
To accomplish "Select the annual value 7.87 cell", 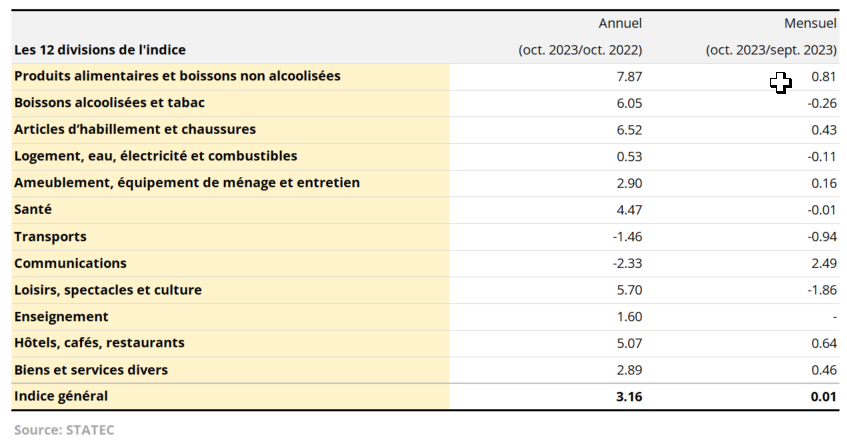I will pyautogui.click(x=629, y=76).
